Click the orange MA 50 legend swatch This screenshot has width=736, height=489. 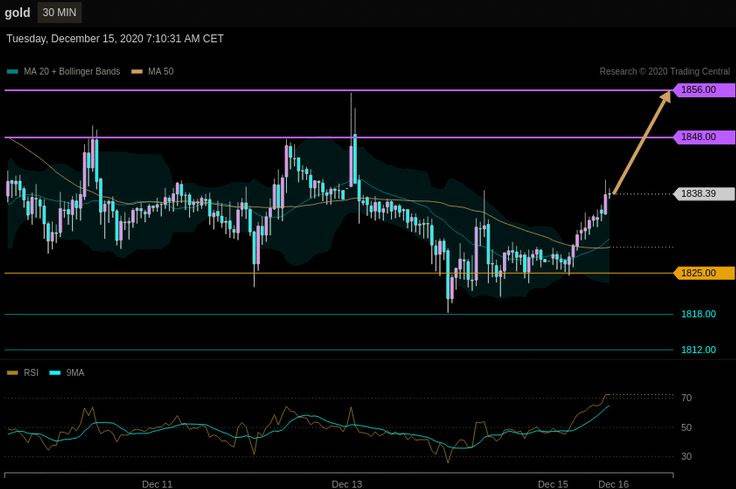click(x=137, y=72)
